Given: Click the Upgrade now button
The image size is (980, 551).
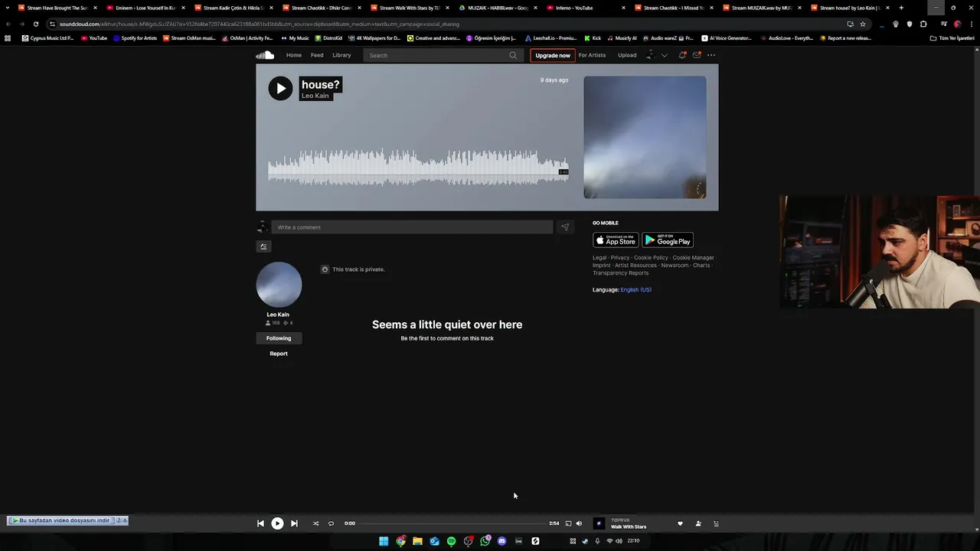Looking at the screenshot, I should click(x=553, y=55).
